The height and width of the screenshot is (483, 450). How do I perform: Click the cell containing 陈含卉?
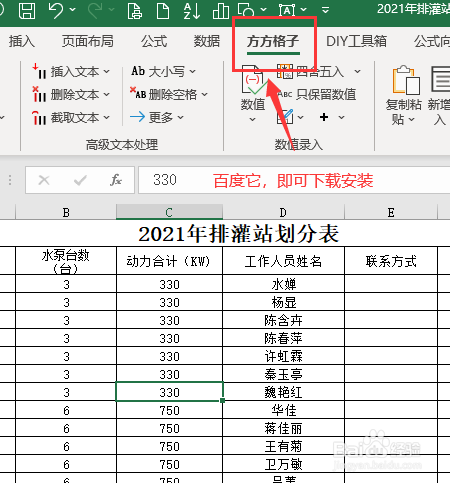pyautogui.click(x=283, y=320)
